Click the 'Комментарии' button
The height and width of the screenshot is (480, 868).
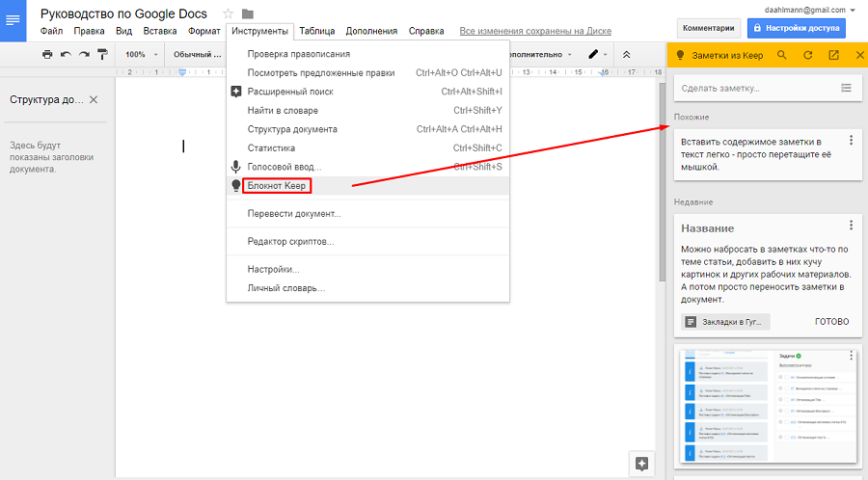pos(709,28)
